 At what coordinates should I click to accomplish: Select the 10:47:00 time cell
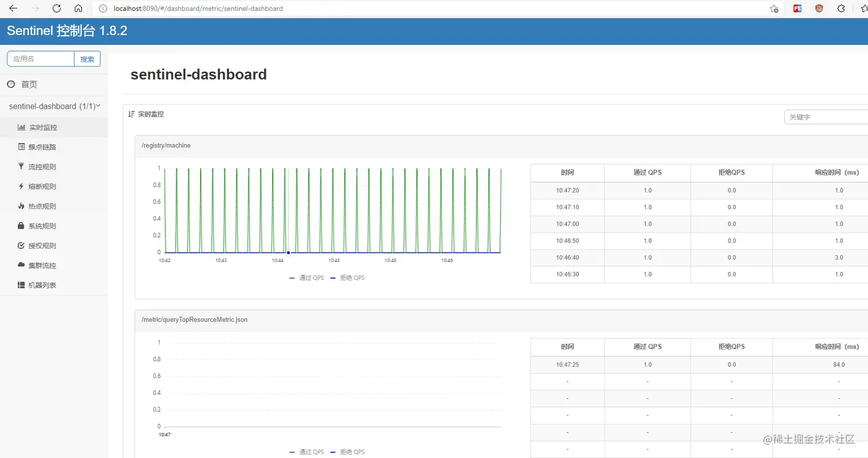(567, 224)
